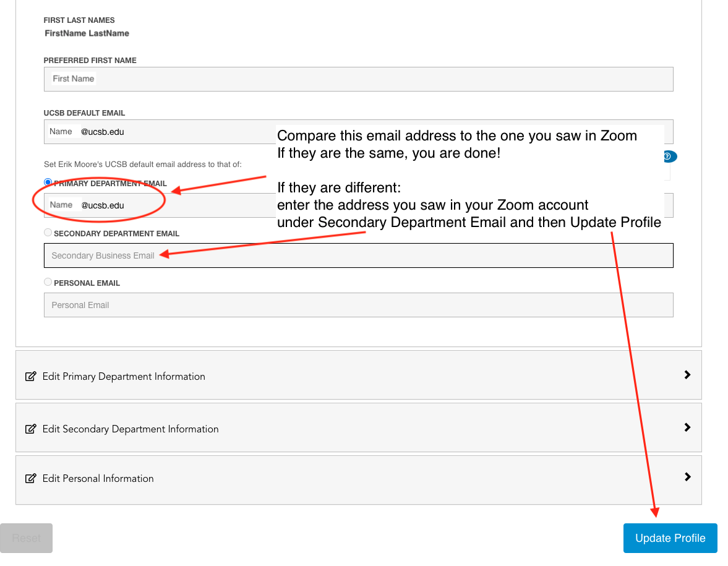Click the edit icon beside Edit Personal Information
Viewport: 728px width, 566px height.
[31, 478]
